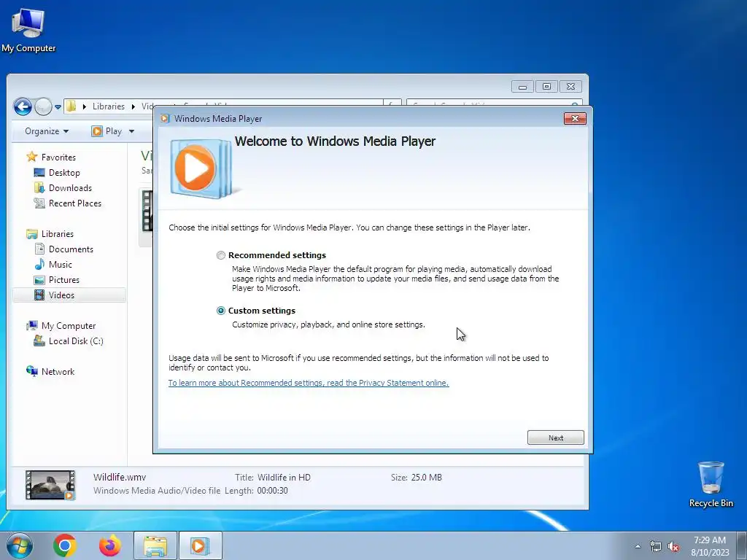This screenshot has height=560, width=747.
Task: Click the Local Disk drive icon
Action: point(39,341)
